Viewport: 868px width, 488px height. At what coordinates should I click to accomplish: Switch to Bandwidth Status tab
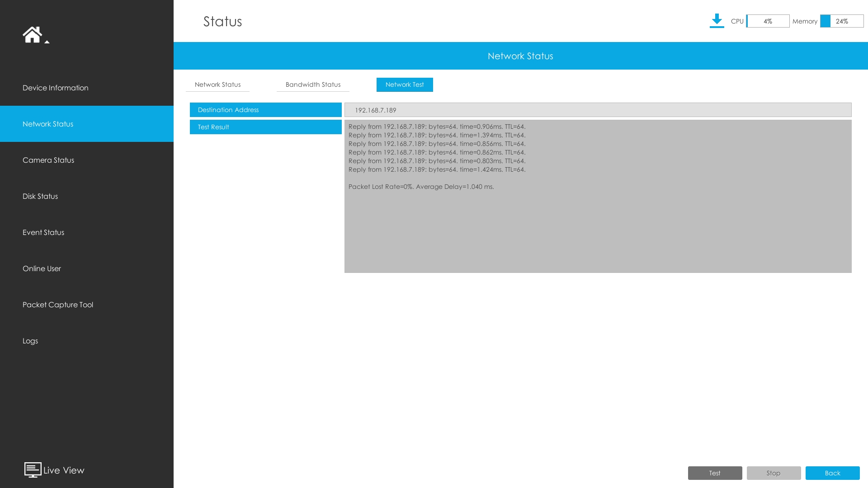point(313,84)
